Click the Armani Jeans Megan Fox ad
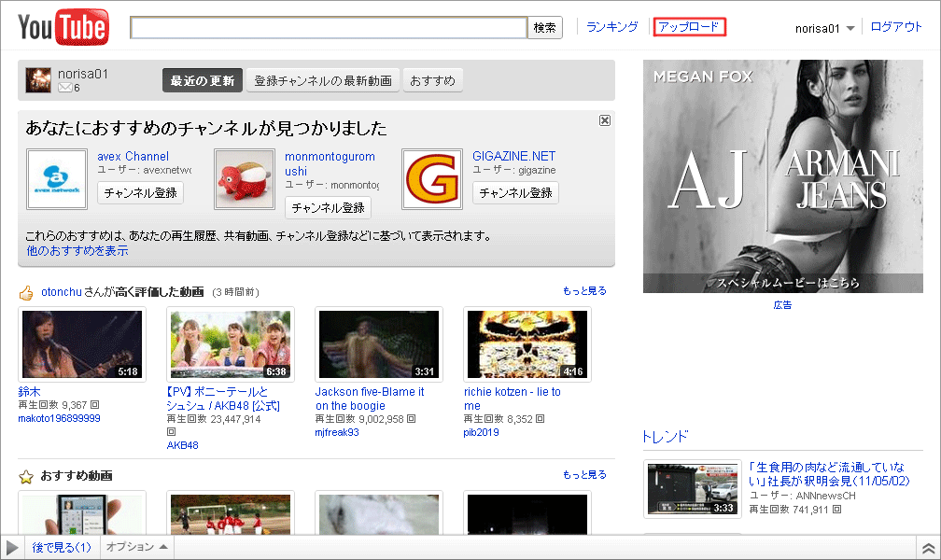Viewport: 941px width, 560px height. 782,176
